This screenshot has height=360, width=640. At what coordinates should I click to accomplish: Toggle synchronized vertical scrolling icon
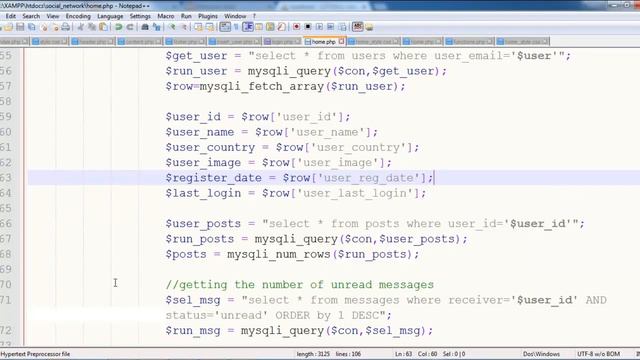point(198,27)
